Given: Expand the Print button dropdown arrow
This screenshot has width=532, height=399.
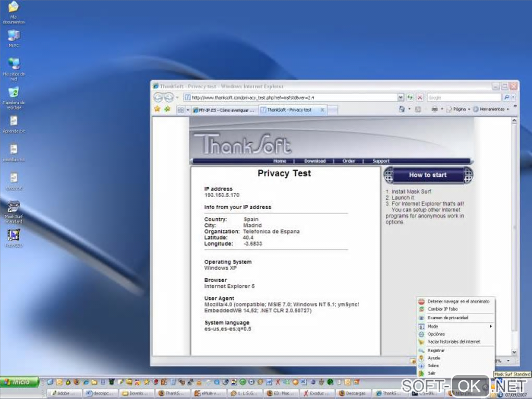Looking at the screenshot, I should click(x=442, y=109).
